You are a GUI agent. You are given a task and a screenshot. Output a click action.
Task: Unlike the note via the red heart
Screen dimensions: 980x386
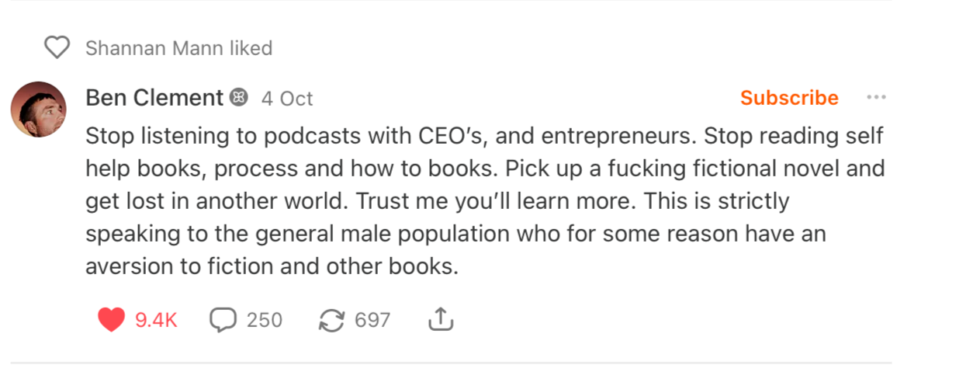click(111, 319)
